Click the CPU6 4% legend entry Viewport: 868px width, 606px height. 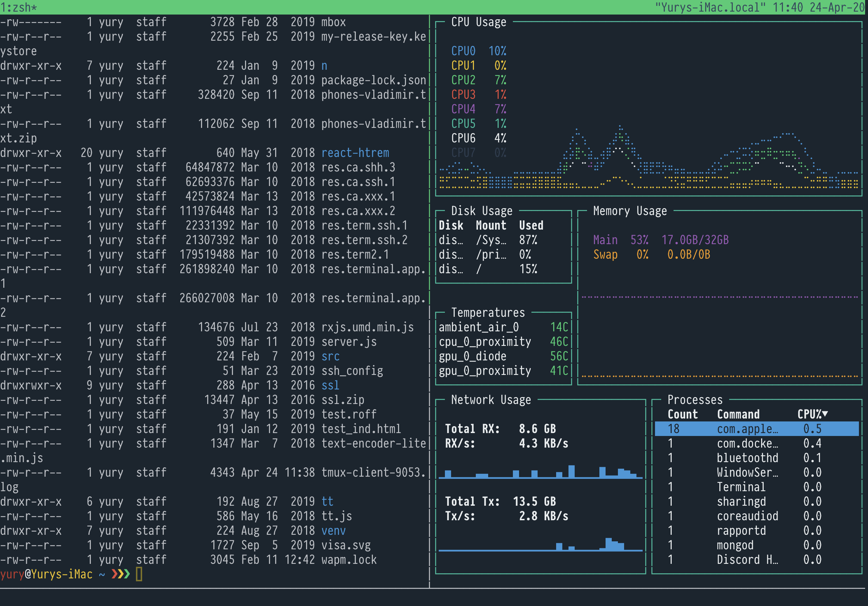click(x=479, y=138)
